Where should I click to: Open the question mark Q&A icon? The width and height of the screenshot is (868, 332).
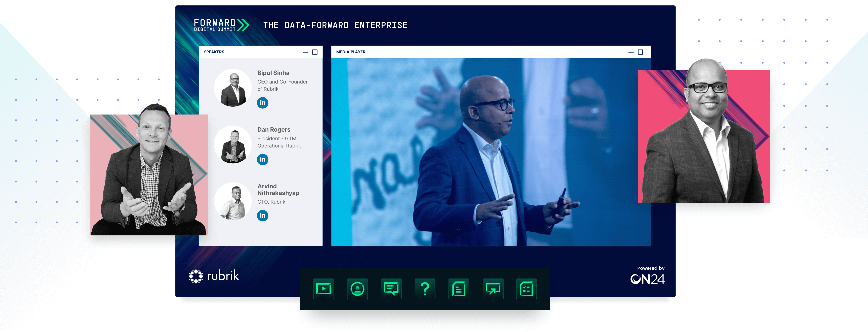(x=425, y=289)
